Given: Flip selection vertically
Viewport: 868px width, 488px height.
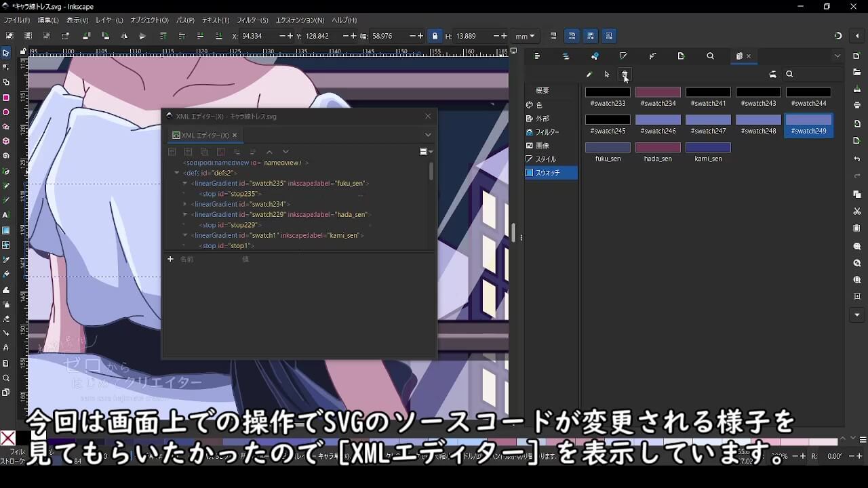Looking at the screenshot, I should click(x=142, y=36).
